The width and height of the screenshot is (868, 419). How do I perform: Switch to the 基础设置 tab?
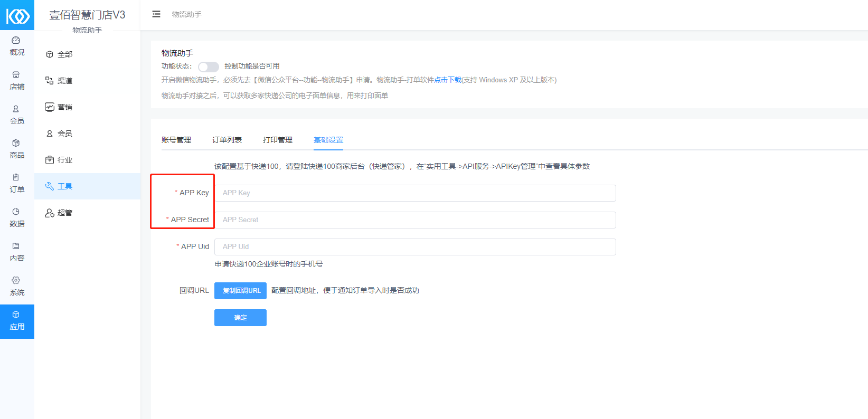(x=328, y=140)
